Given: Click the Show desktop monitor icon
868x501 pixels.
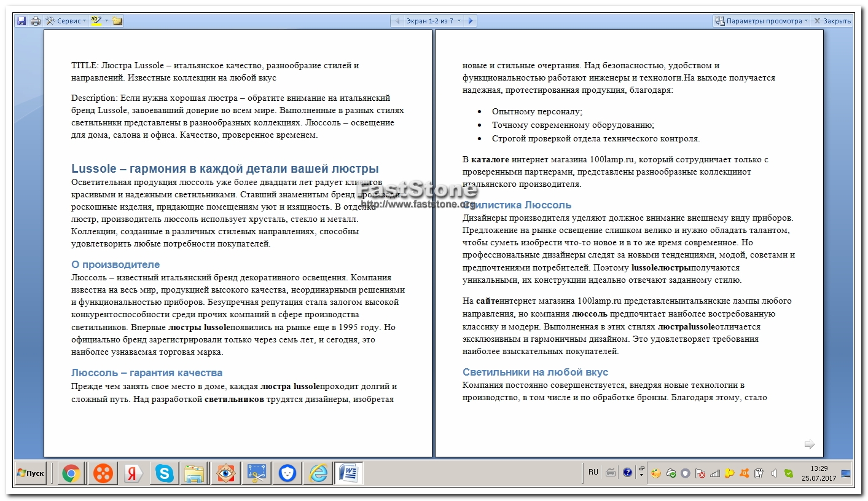Looking at the screenshot, I should click(846, 473).
